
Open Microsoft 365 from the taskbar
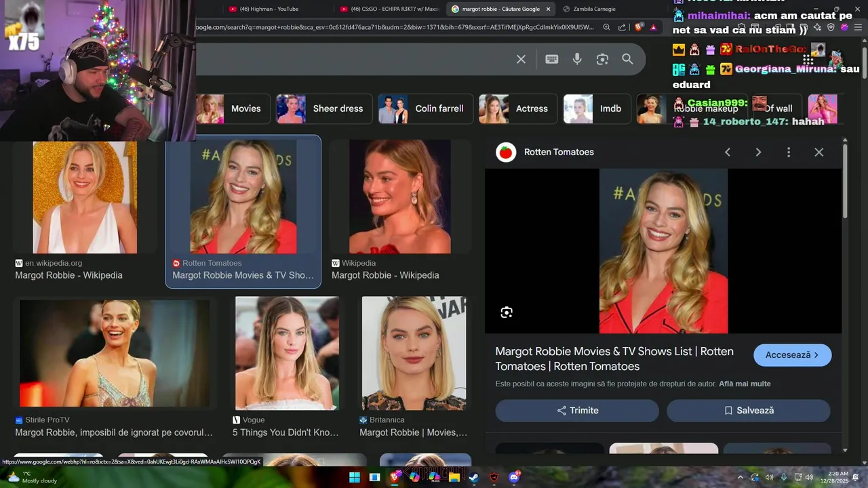click(x=434, y=477)
